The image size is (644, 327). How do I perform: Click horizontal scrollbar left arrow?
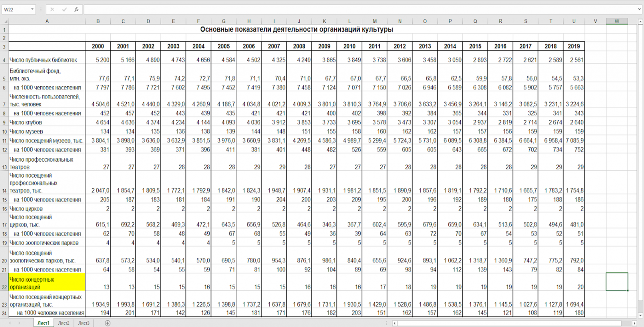click(x=394, y=323)
